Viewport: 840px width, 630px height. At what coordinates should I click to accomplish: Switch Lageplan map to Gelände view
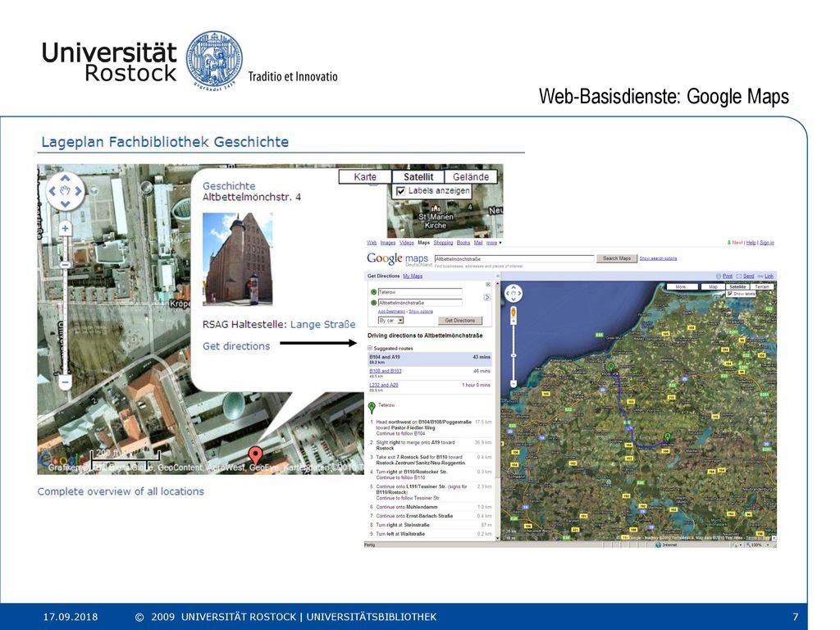click(471, 177)
